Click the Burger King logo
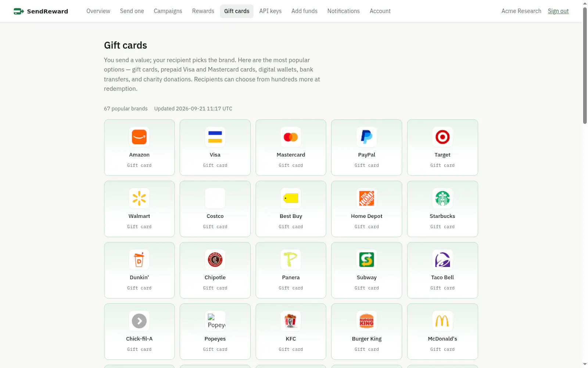 [367, 321]
